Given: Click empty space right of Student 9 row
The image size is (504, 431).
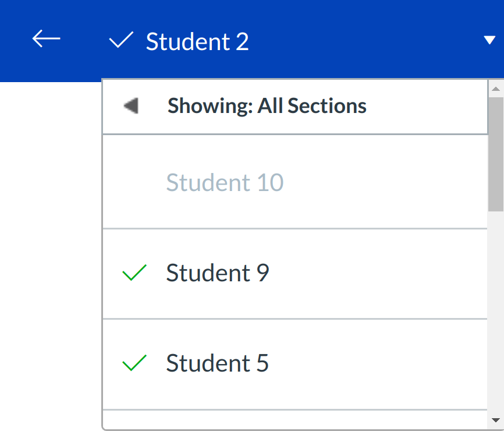Looking at the screenshot, I should pos(378,273).
